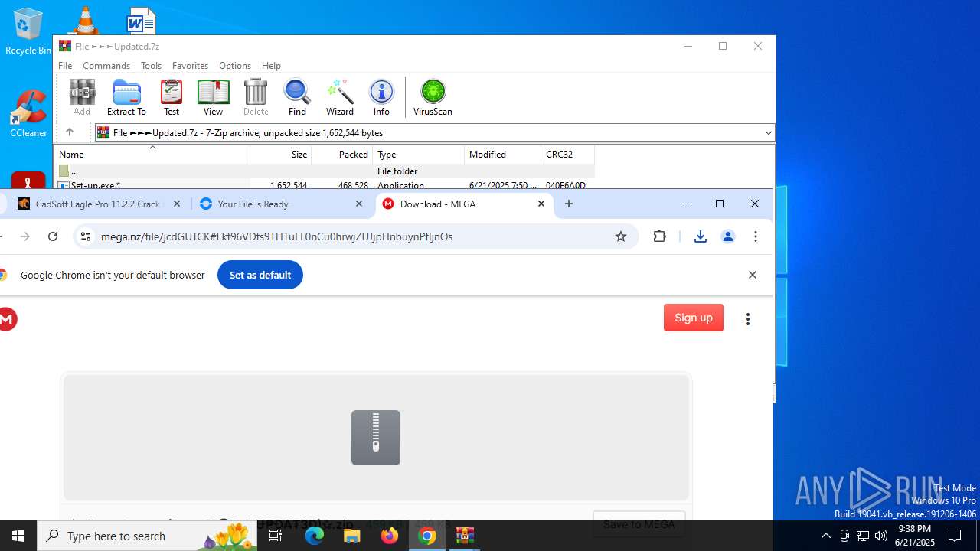The width and height of the screenshot is (980, 551).
Task: Open the View tool in WinRAR
Action: [213, 97]
